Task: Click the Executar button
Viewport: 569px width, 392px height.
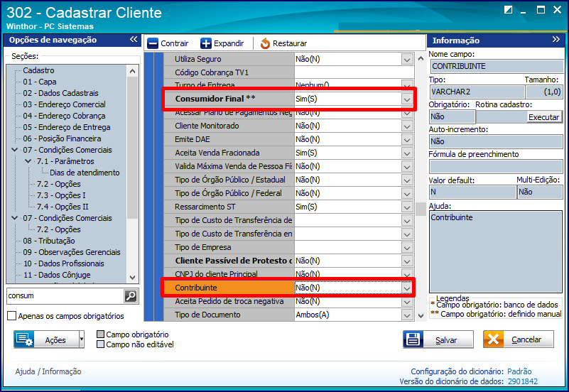Action: click(x=543, y=116)
